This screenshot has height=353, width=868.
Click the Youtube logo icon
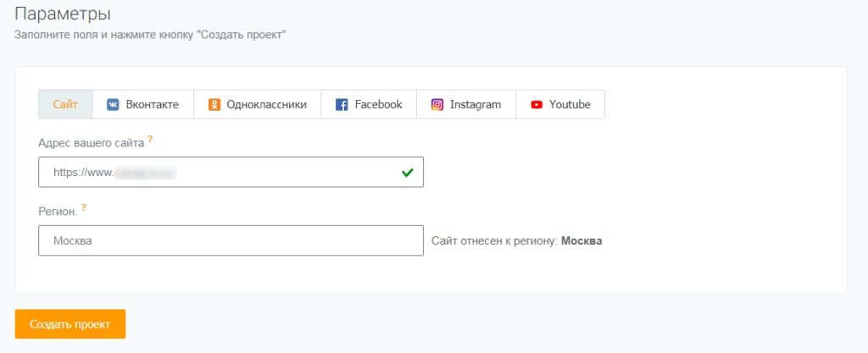click(x=537, y=105)
